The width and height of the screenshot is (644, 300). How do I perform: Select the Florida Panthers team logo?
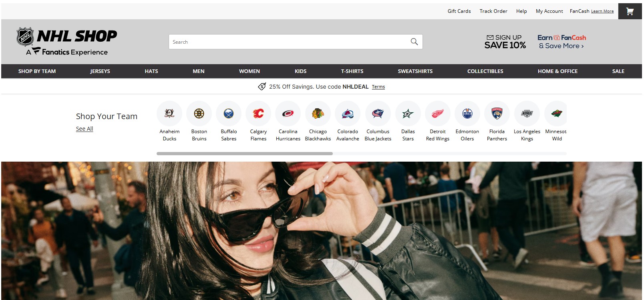[x=497, y=114]
